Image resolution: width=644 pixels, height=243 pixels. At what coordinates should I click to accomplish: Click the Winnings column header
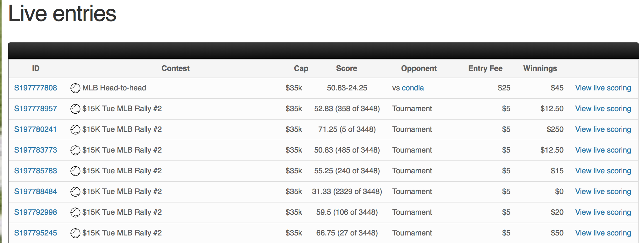[540, 68]
